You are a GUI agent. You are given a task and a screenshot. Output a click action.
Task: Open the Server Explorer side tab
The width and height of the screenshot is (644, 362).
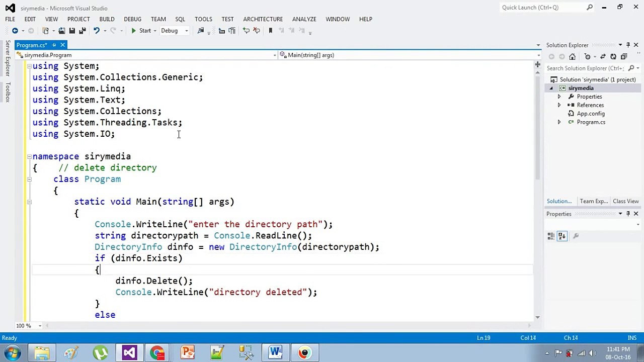pos(8,58)
